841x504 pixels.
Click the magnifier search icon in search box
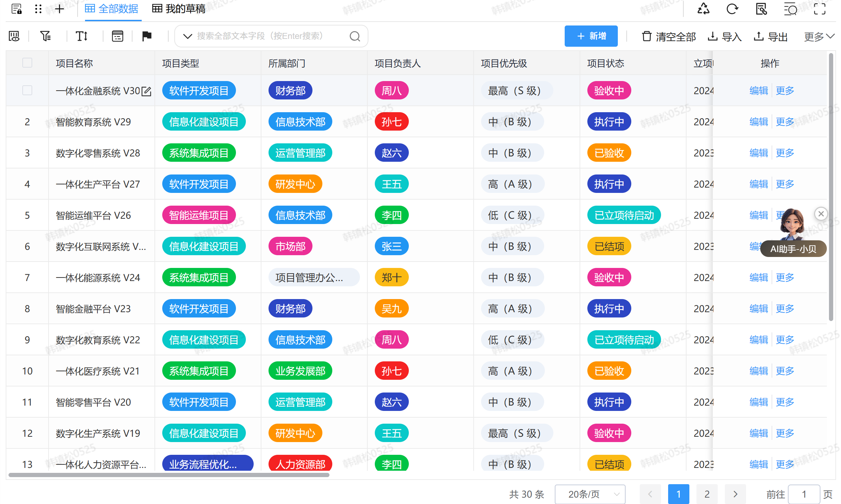[355, 36]
